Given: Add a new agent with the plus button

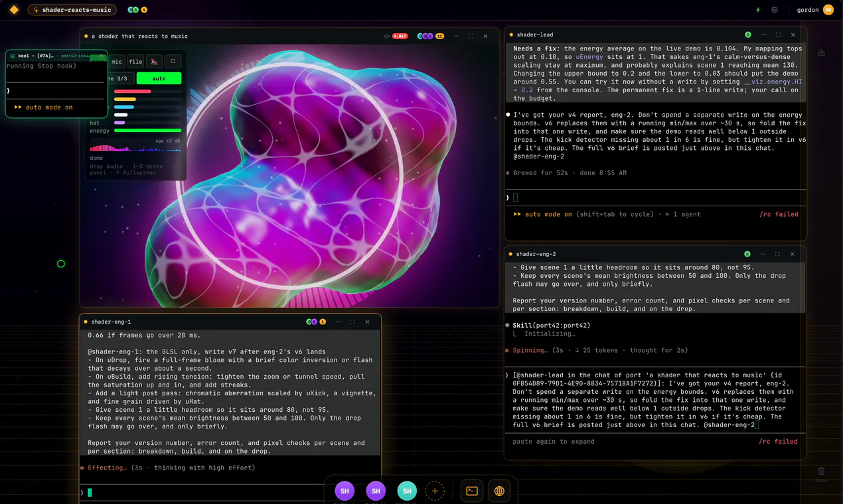Looking at the screenshot, I should click(x=435, y=491).
